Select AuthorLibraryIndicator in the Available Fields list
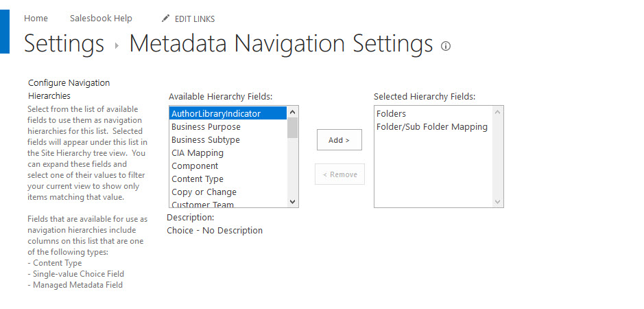Image resolution: width=644 pixels, height=309 pixels. [228, 113]
